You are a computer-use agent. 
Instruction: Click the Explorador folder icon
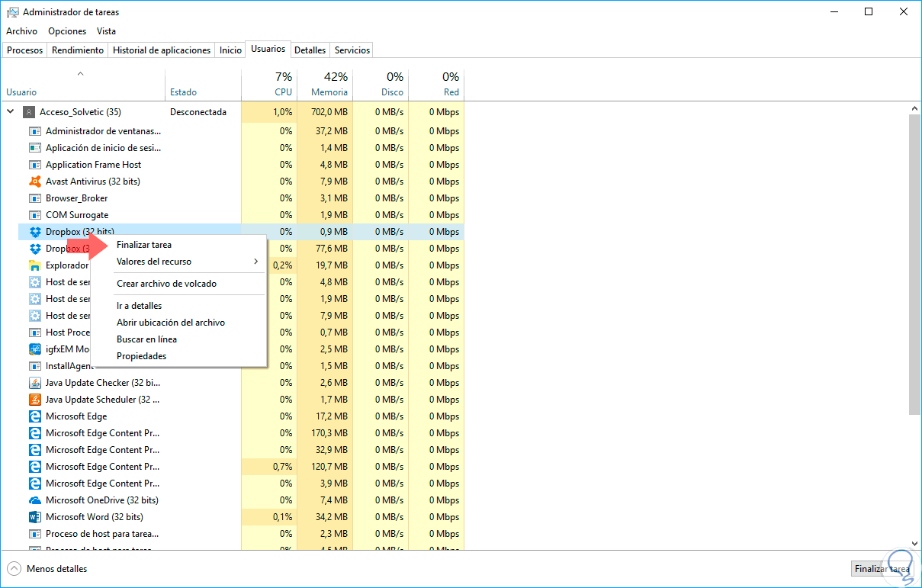(x=34, y=265)
